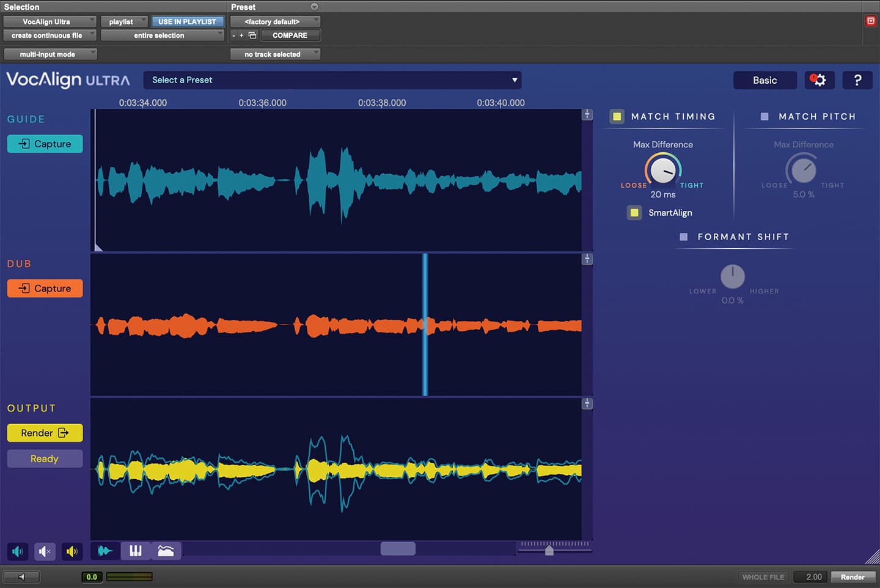This screenshot has height=588, width=880.
Task: Click the handle length field showing 2.00
Action: pos(812,577)
